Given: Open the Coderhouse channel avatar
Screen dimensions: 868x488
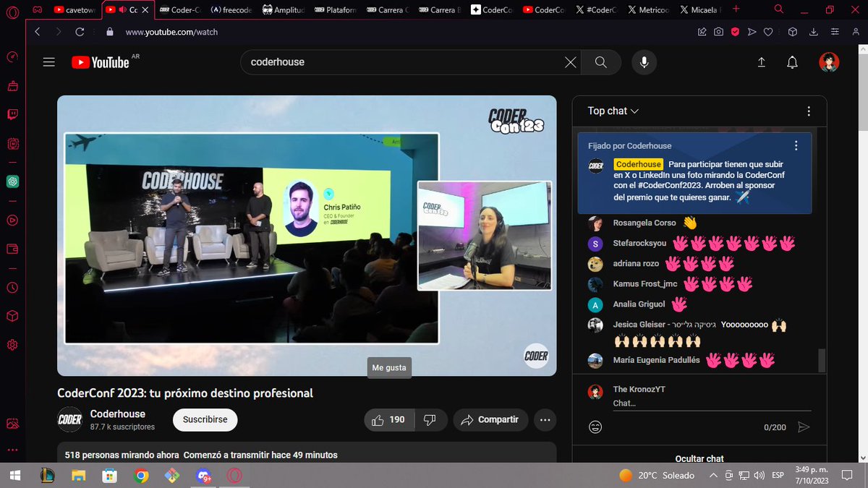Looking at the screenshot, I should (70, 419).
